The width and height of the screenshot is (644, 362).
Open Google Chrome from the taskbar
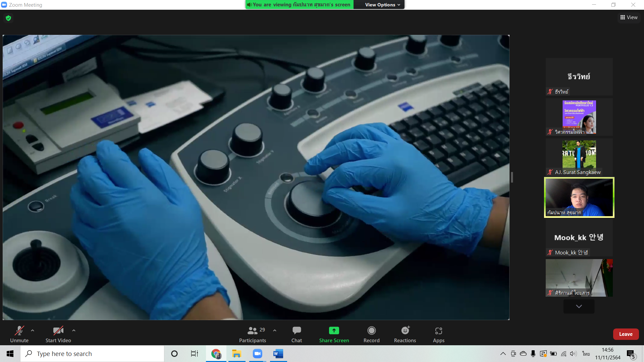pos(216,354)
